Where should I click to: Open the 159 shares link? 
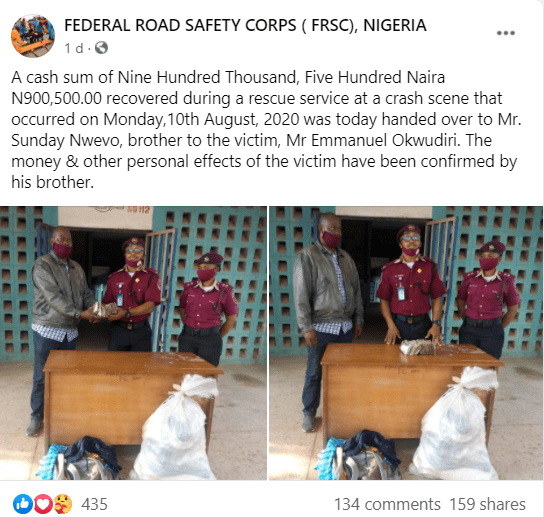487,505
